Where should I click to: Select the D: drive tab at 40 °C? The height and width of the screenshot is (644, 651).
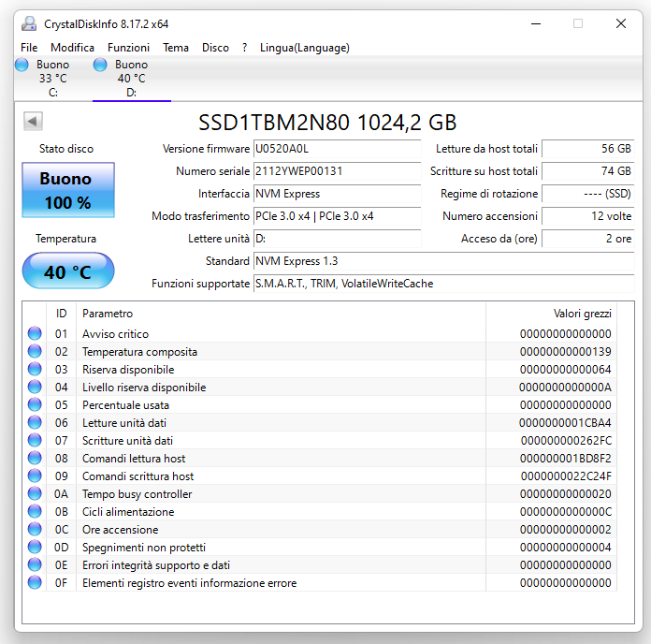tap(132, 79)
